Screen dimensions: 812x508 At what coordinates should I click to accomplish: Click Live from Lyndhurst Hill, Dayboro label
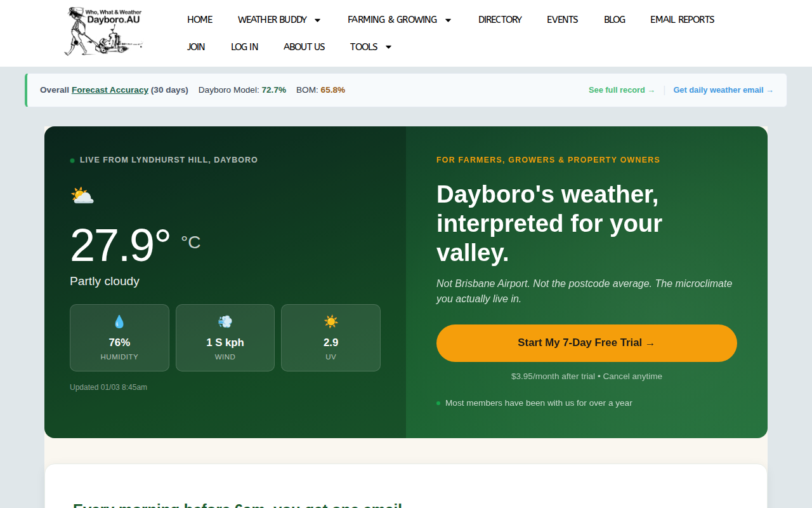pyautogui.click(x=169, y=160)
